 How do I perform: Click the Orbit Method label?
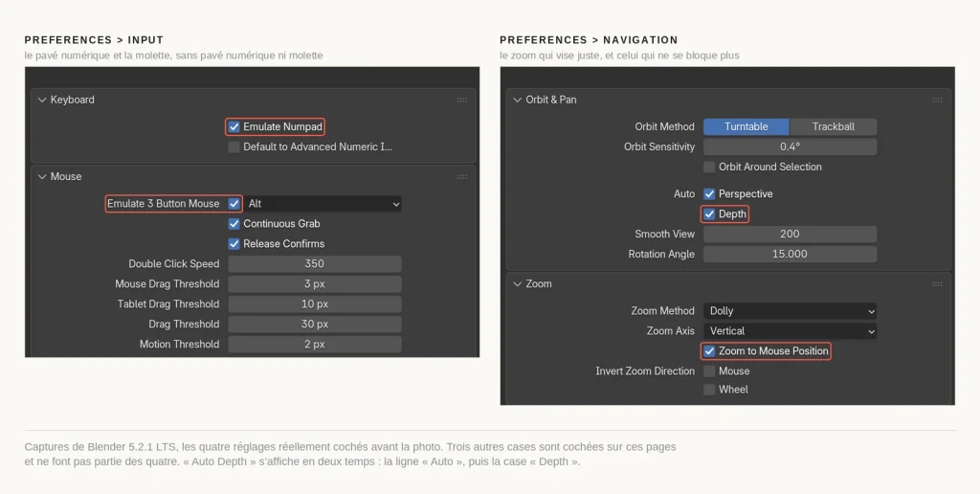(664, 127)
